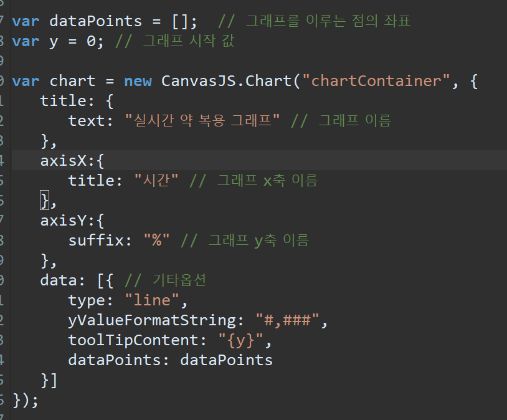Select the Korean chart title text string
The width and height of the screenshot is (507, 420).
click(x=199, y=120)
